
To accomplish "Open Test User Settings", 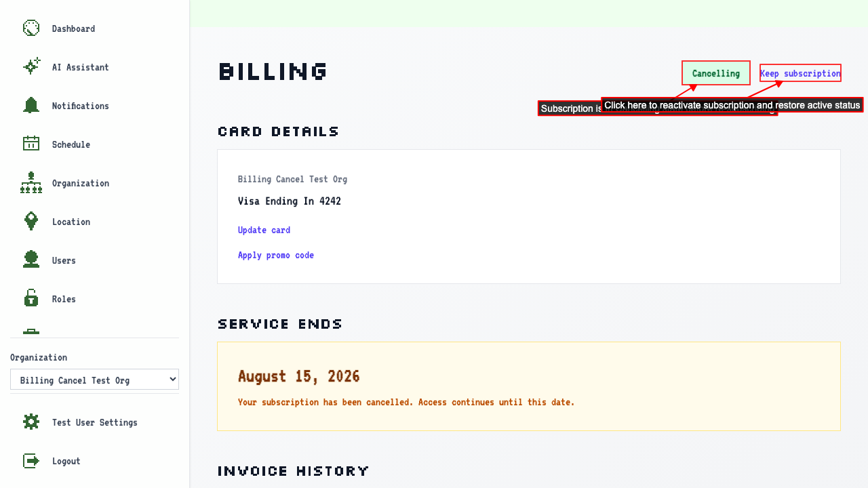I will pyautogui.click(x=94, y=422).
